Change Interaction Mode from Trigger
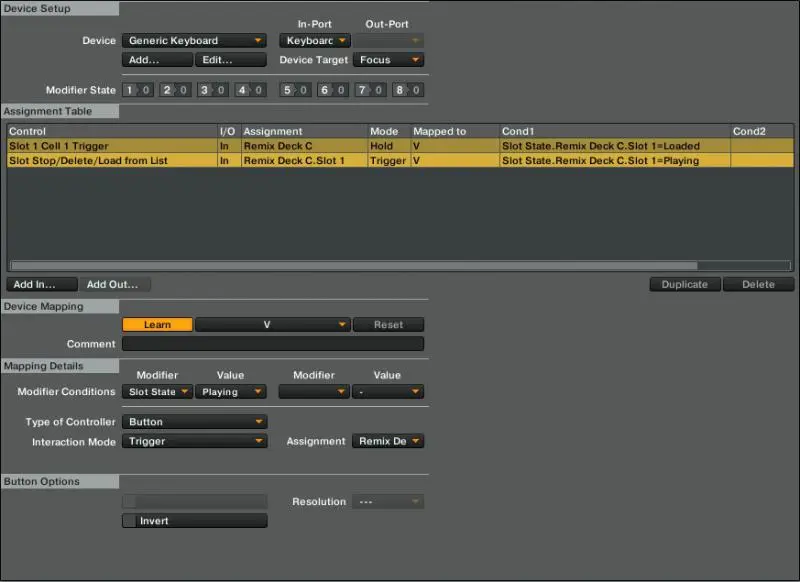This screenshot has height=582, width=800. (x=195, y=441)
